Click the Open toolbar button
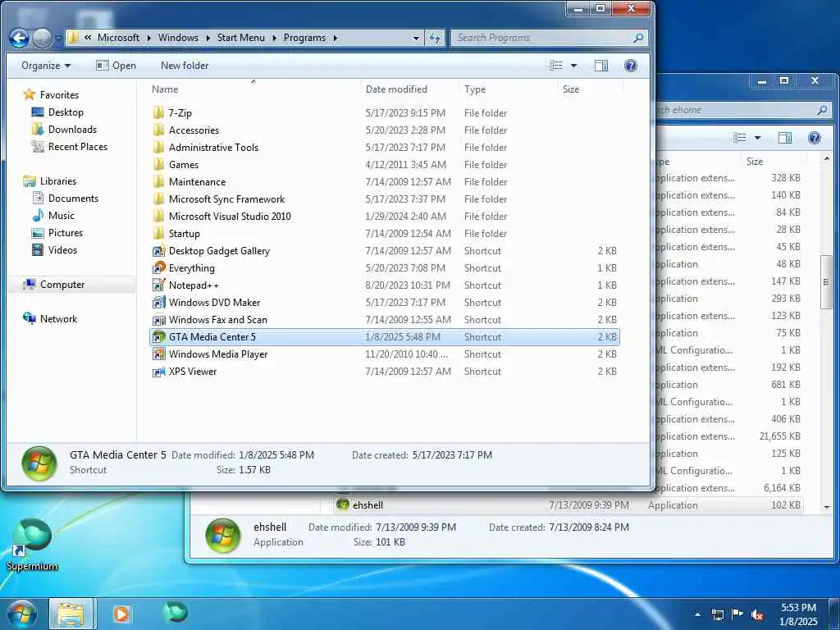 pyautogui.click(x=116, y=66)
